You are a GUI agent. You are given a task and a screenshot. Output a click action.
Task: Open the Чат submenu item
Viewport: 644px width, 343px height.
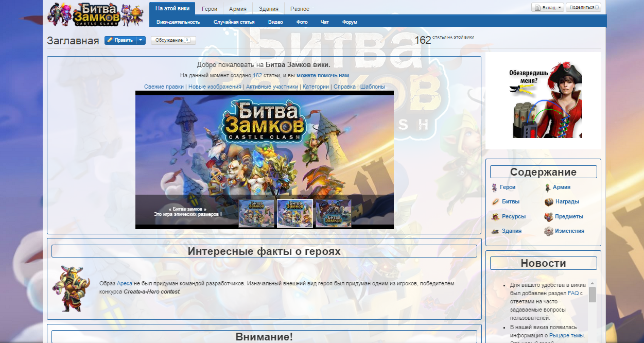point(325,22)
